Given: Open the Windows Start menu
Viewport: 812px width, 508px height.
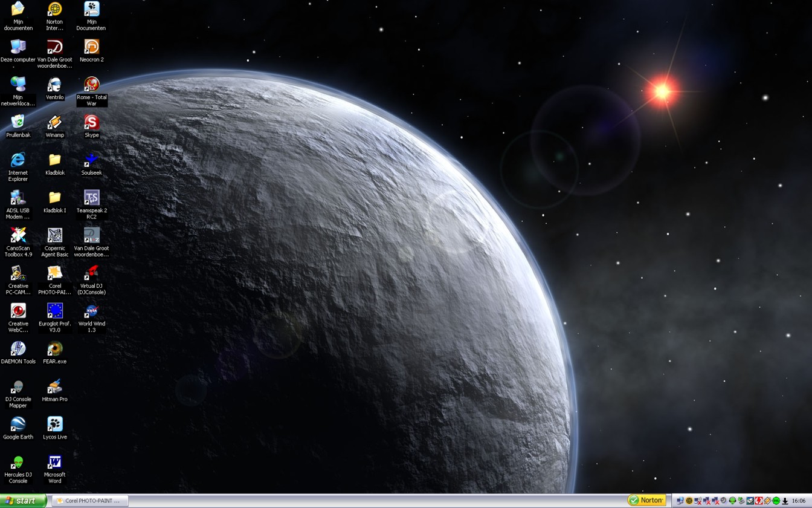Looking at the screenshot, I should tap(23, 501).
